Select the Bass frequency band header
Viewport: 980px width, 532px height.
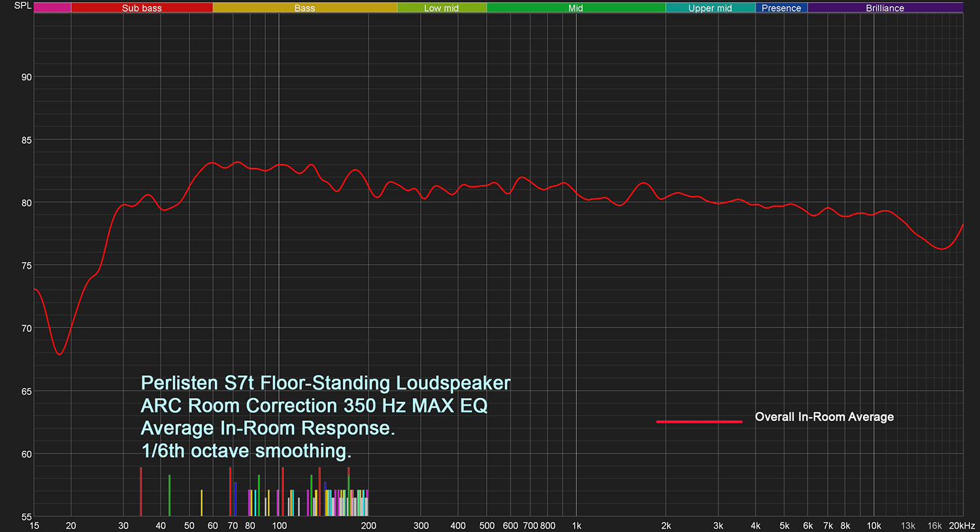[304, 8]
